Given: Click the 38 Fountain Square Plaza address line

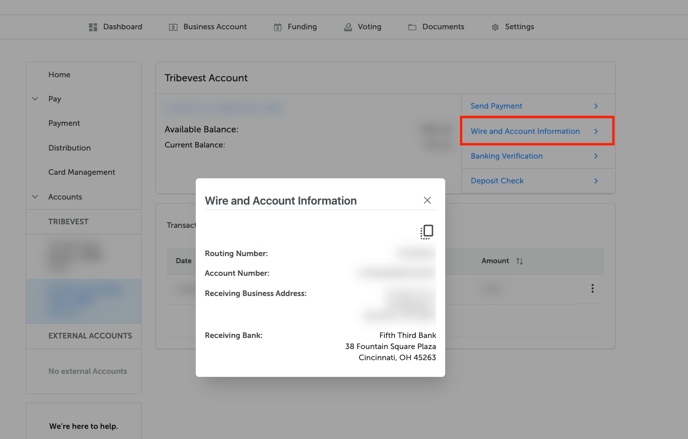Looking at the screenshot, I should 391,346.
